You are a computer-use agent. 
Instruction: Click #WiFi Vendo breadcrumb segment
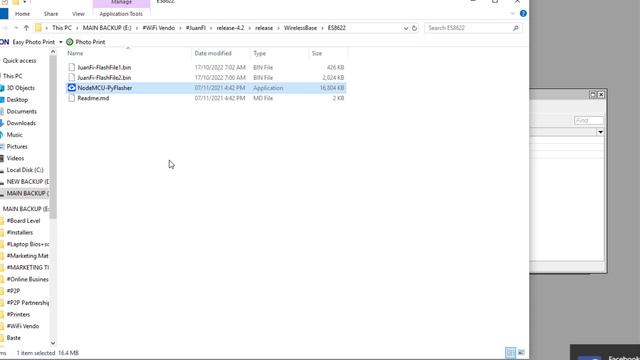(158, 28)
